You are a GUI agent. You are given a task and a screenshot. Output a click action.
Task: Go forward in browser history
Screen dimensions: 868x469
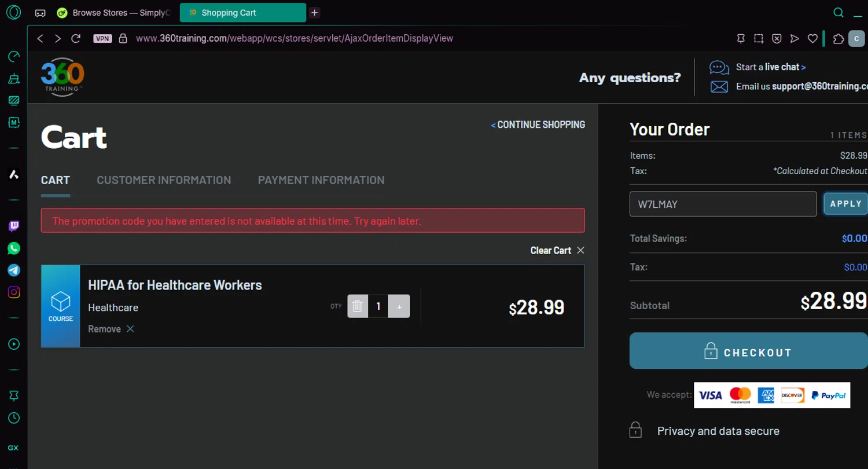coord(57,38)
